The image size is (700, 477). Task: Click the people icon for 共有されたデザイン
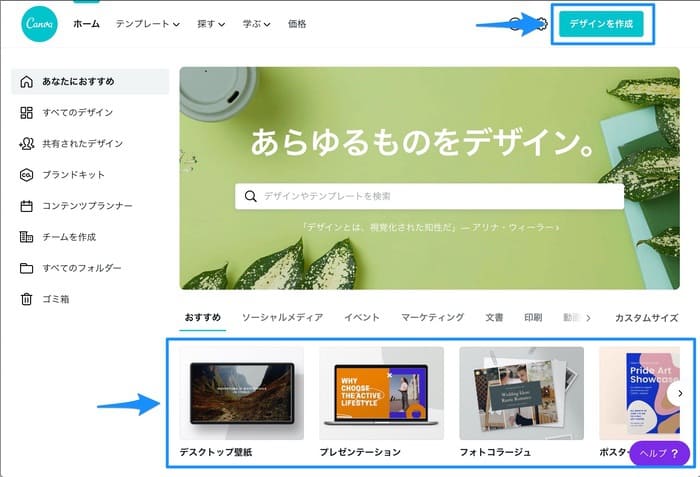click(27, 144)
